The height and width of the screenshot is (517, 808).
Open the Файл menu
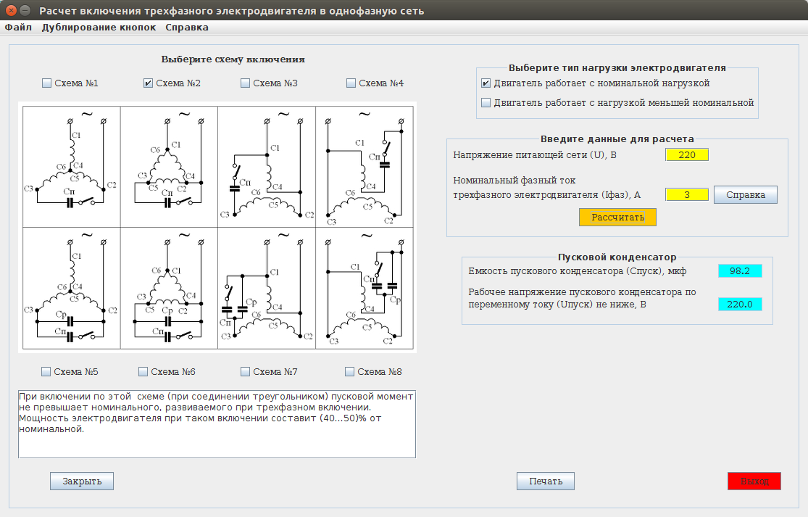point(18,27)
